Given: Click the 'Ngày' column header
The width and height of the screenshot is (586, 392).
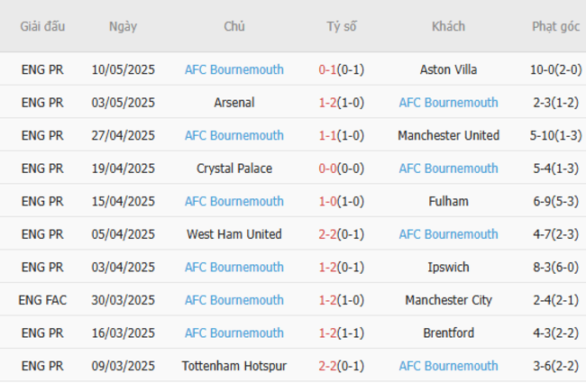Looking at the screenshot, I should pyautogui.click(x=123, y=26).
